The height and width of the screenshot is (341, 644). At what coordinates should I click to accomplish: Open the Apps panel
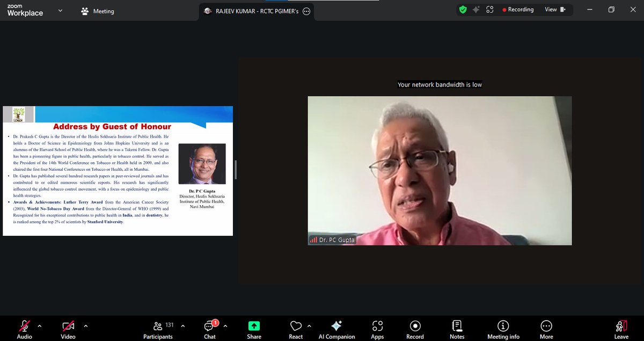(x=377, y=329)
